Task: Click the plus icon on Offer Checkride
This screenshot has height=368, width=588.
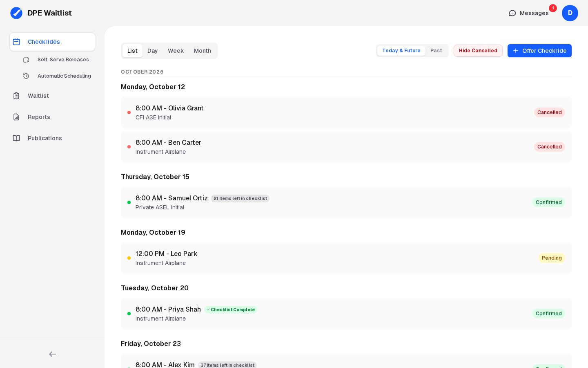Action: 516,51
